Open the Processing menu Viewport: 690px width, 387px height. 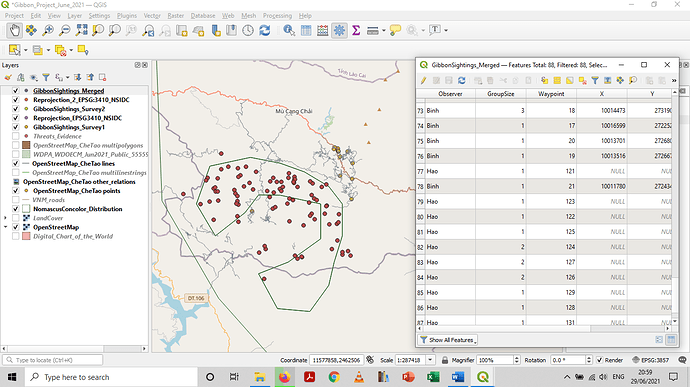pyautogui.click(x=277, y=15)
